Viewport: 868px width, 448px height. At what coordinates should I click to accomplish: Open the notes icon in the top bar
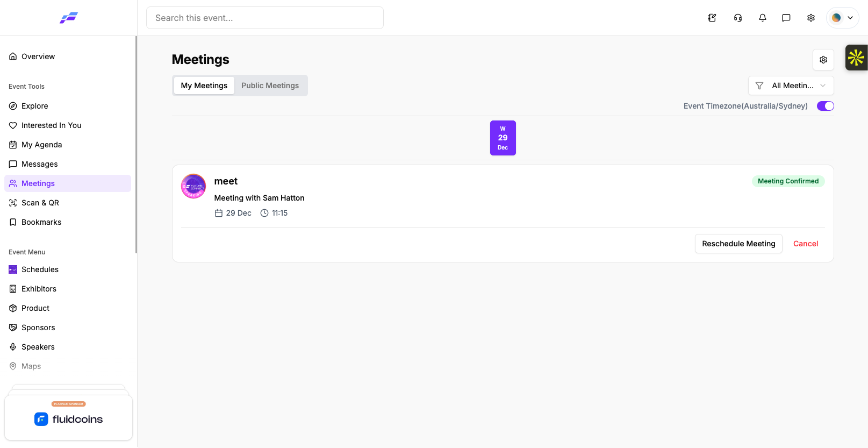[712, 18]
